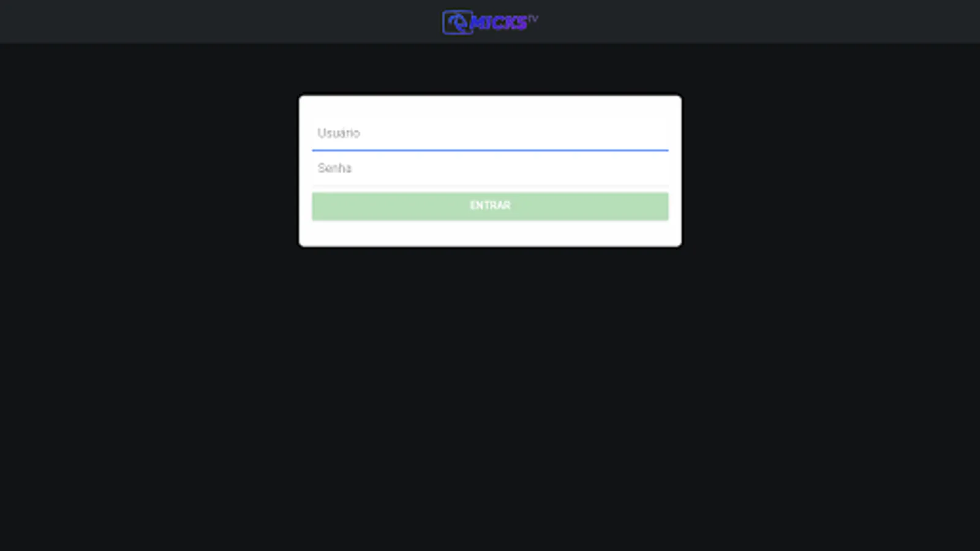Click the blue underline beneath Usuario

490,149
